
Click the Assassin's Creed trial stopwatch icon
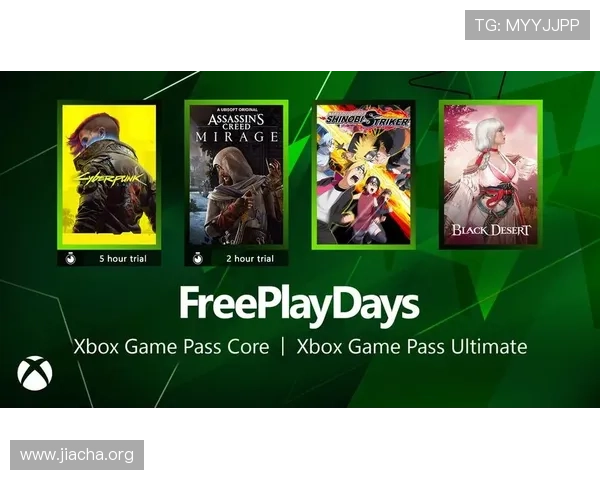click(x=197, y=259)
